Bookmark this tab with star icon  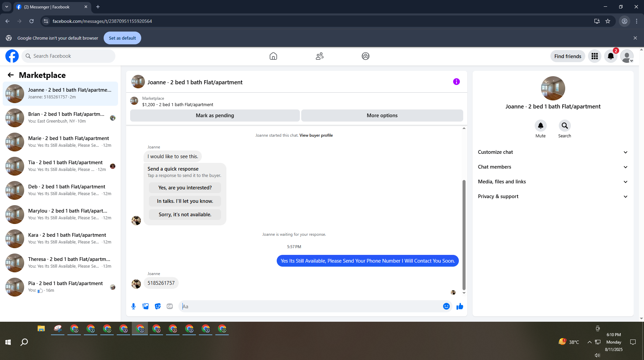[x=608, y=21]
